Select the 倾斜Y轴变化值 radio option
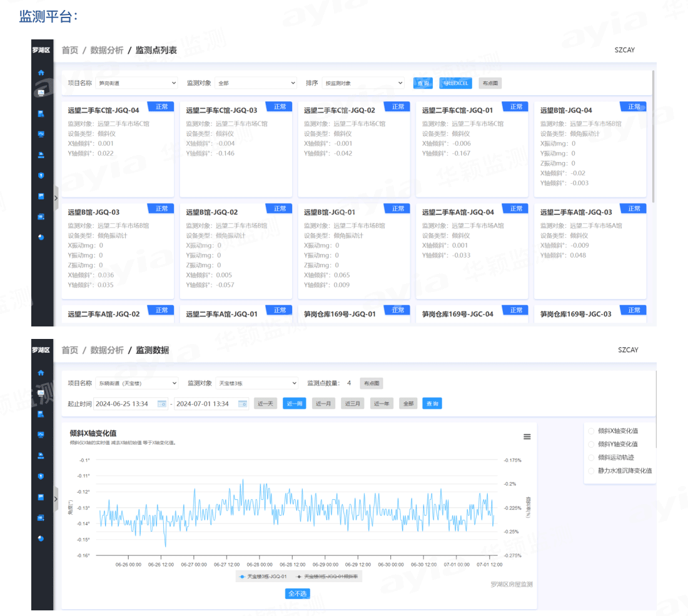This screenshot has height=616, width=688. 591,444
